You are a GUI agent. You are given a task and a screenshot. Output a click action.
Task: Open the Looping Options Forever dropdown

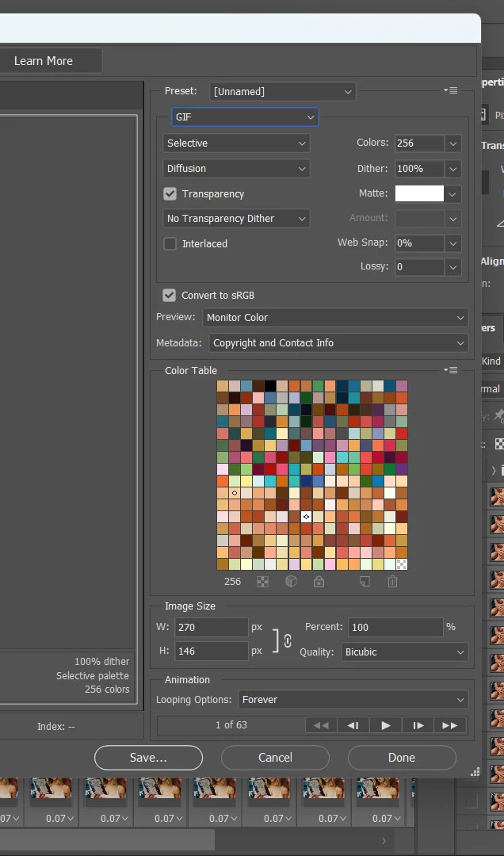click(353, 700)
